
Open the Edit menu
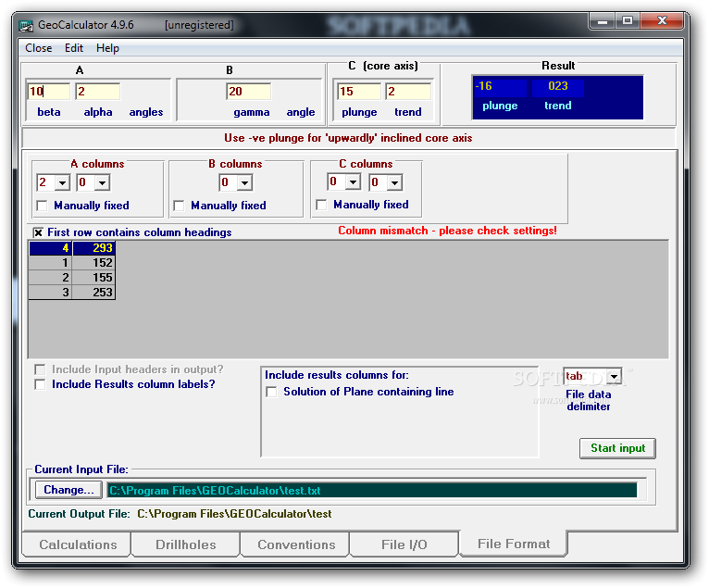74,48
